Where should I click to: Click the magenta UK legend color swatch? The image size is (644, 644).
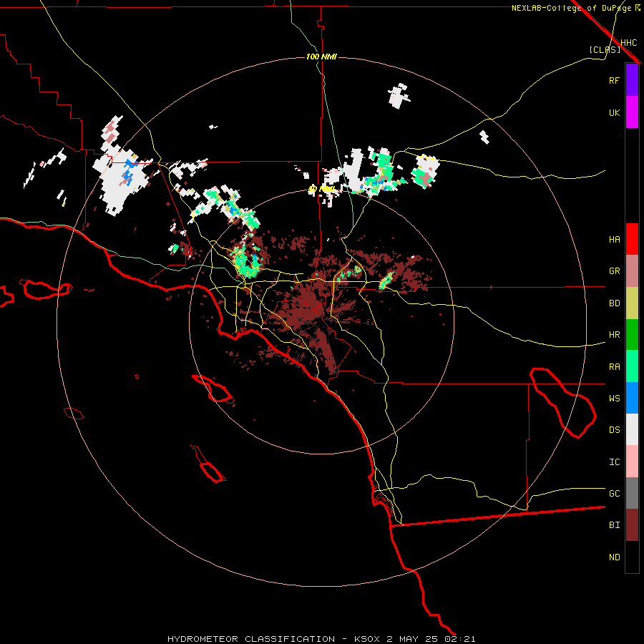point(632,112)
